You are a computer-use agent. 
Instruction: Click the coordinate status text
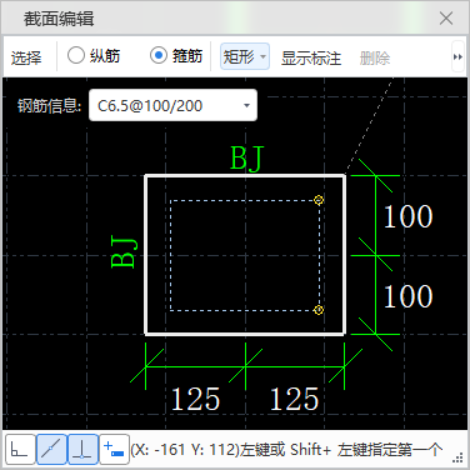click(x=286, y=450)
